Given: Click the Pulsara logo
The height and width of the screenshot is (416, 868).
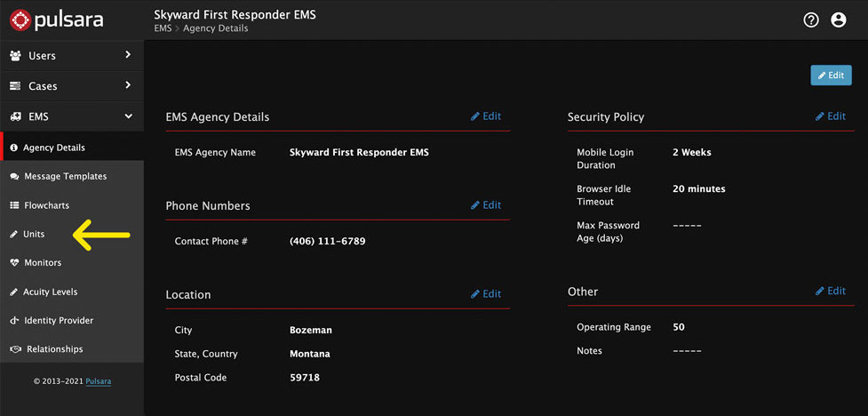Looking at the screenshot, I should (59, 19).
